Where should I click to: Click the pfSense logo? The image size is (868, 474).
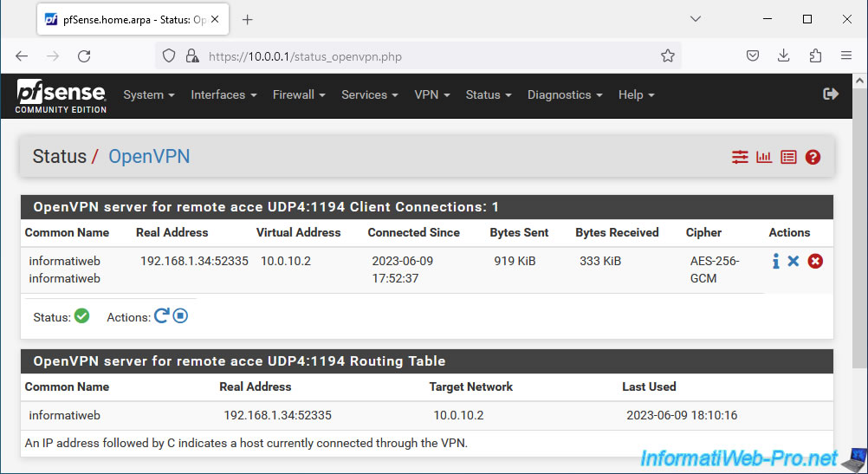(61, 96)
